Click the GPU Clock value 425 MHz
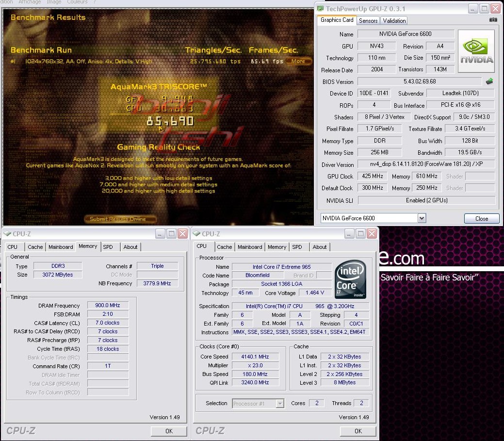The height and width of the screenshot is (441, 504). 372,176
